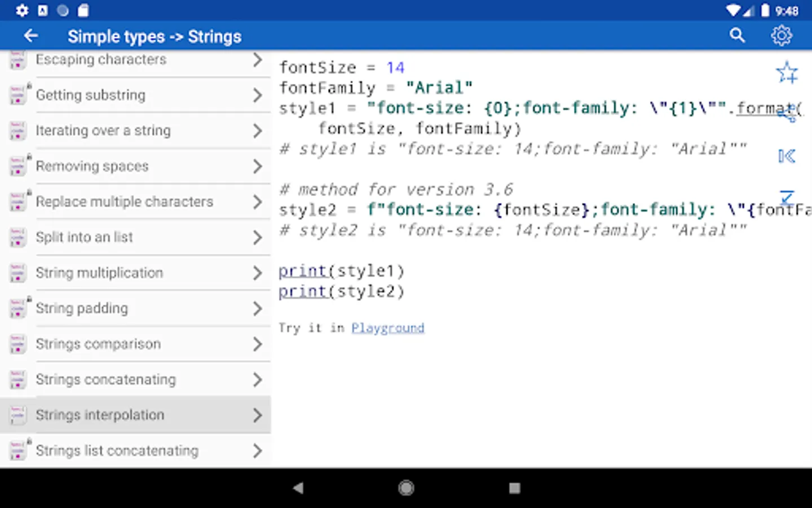Image resolution: width=812 pixels, height=508 pixels.
Task: Click the Replace multiple characters icon
Action: pyautogui.click(x=17, y=202)
